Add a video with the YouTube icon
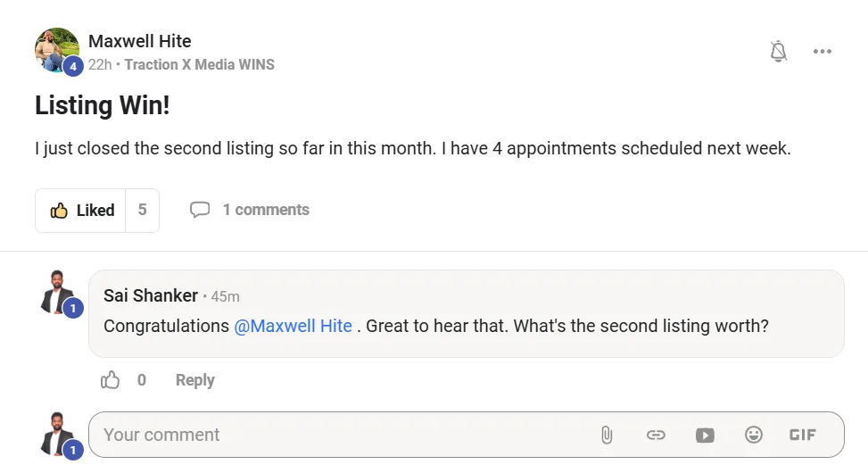This screenshot has height=473, width=868. point(705,436)
